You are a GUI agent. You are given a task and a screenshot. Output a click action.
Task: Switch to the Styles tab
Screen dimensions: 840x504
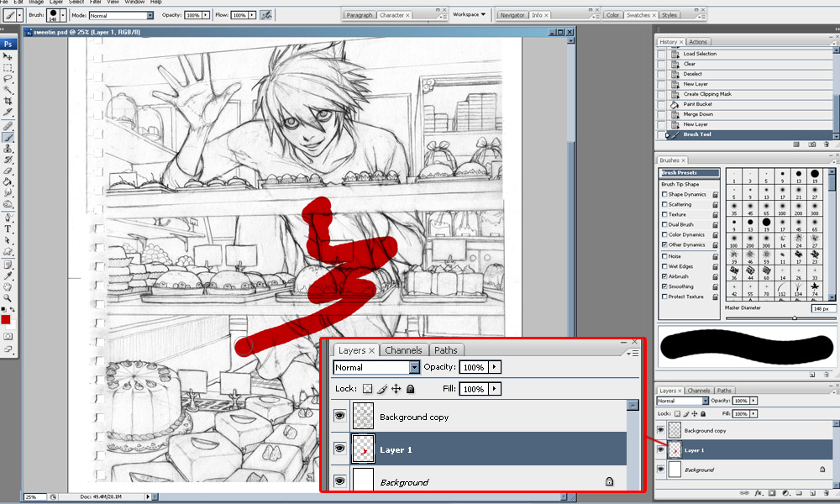click(669, 15)
